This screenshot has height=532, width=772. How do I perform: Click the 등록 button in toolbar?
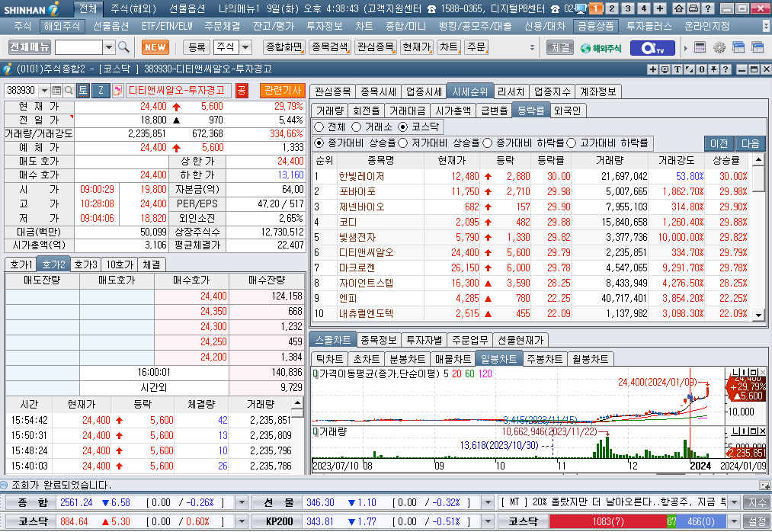[197, 47]
